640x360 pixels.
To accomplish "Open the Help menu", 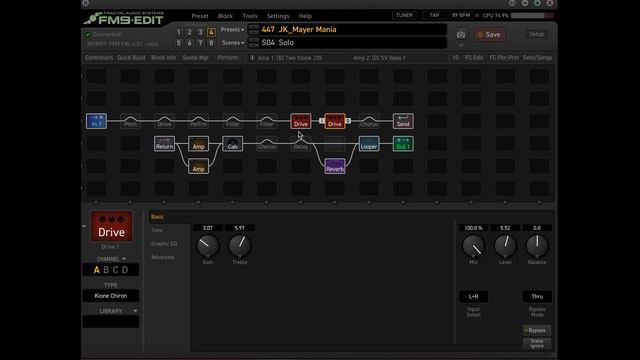I will coord(305,16).
